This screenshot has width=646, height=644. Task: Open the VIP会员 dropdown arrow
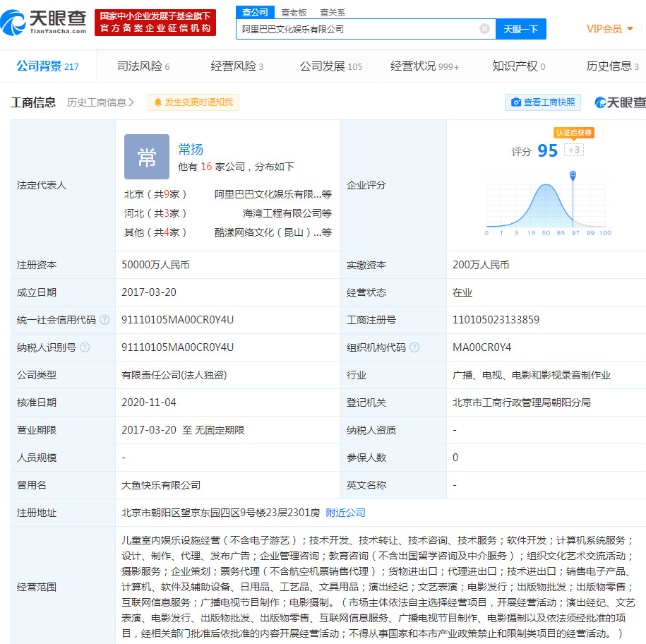pos(630,29)
